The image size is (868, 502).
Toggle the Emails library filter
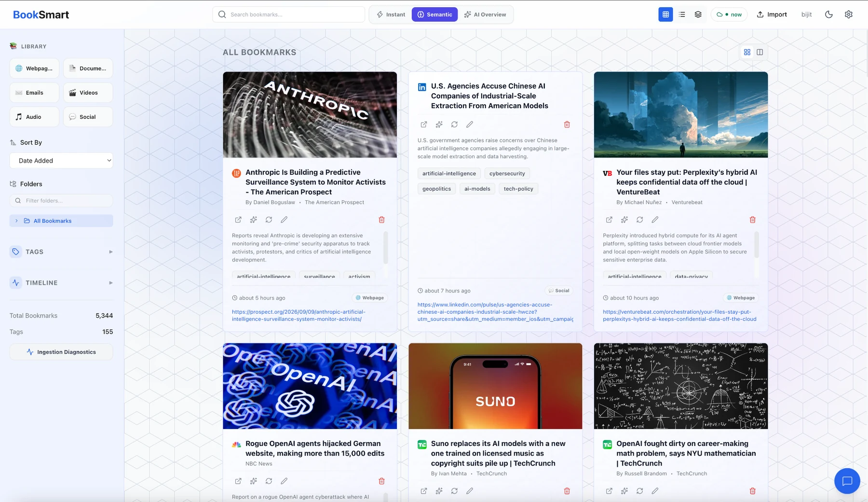click(x=34, y=93)
